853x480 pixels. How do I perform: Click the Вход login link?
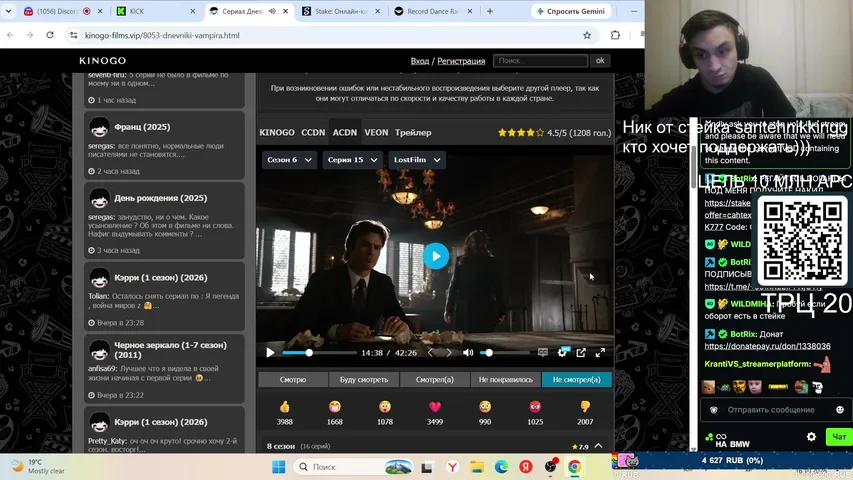[x=419, y=61]
